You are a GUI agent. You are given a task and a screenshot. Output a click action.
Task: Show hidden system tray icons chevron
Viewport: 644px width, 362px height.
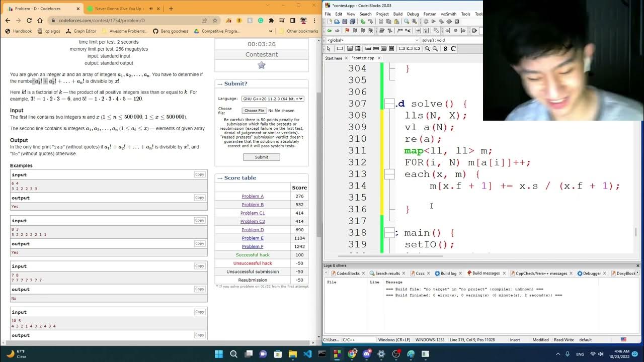pyautogui.click(x=557, y=354)
